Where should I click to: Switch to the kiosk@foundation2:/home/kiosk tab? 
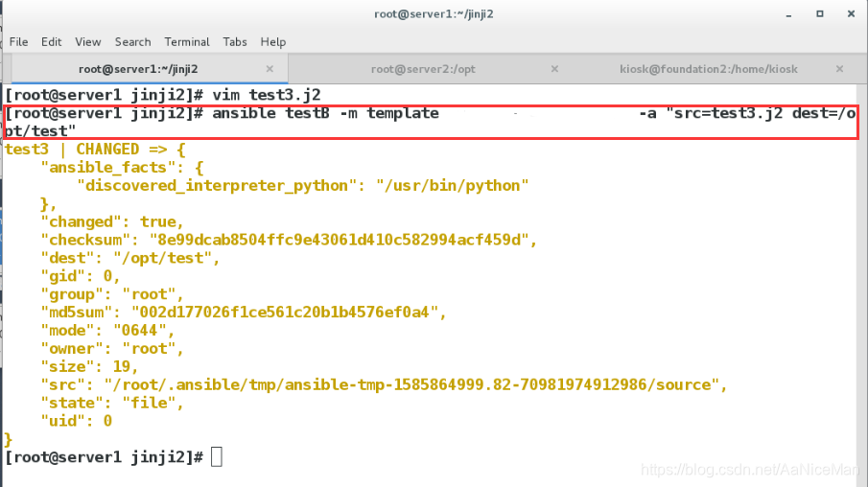click(x=709, y=69)
